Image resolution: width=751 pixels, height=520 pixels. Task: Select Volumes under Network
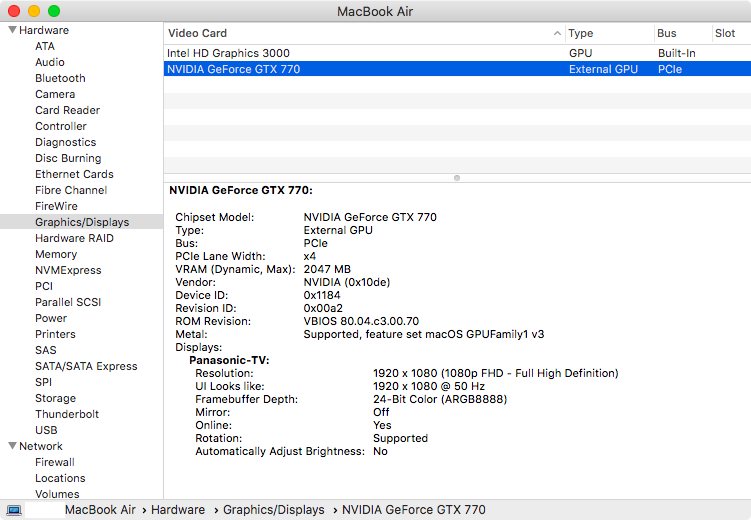[57, 494]
